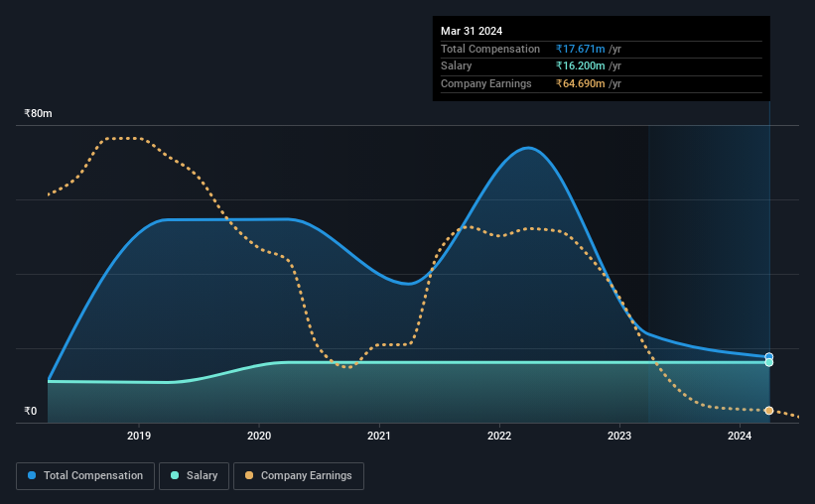Screen dimensions: 815x504
Task: Toggle the Total Compensation legend button
Action: pos(85,476)
